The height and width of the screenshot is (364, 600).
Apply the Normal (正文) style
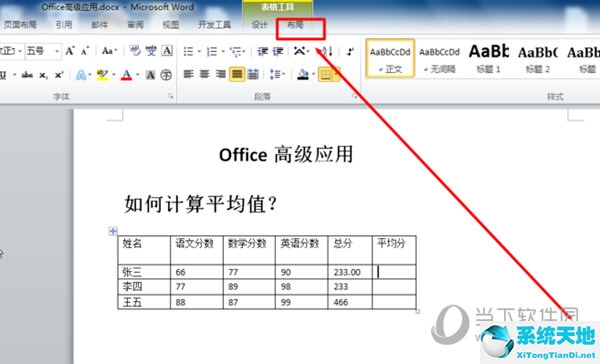[x=390, y=59]
